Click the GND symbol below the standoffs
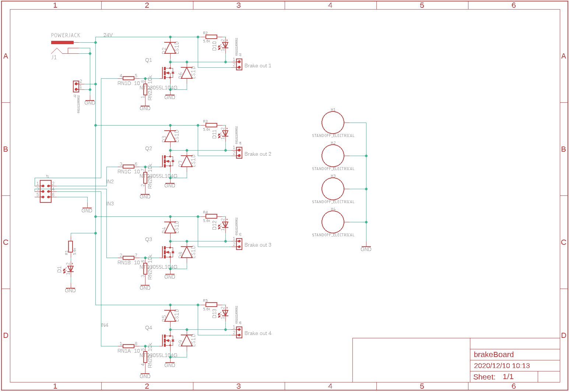This screenshot has height=392, width=569. tap(366, 248)
